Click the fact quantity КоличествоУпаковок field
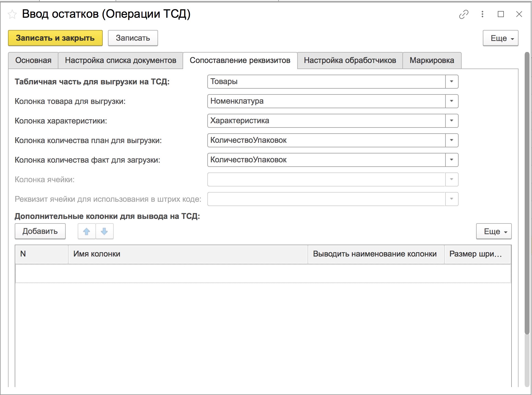Viewport: 532px width, 395px height. coord(326,160)
